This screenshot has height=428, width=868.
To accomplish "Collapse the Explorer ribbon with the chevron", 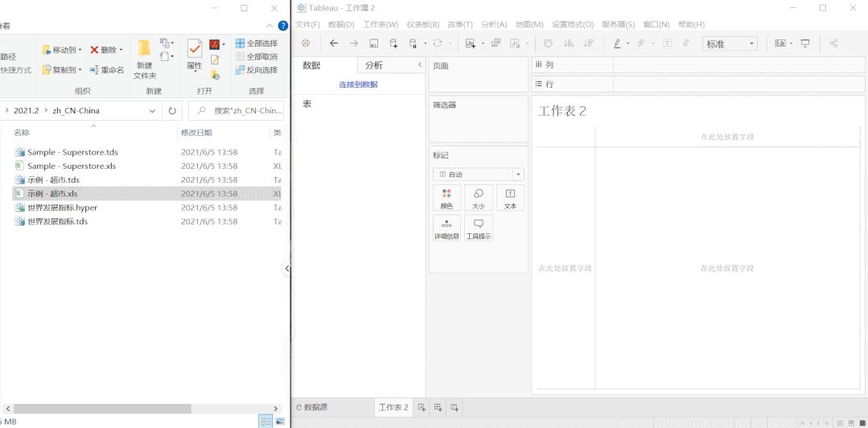I will 269,26.
